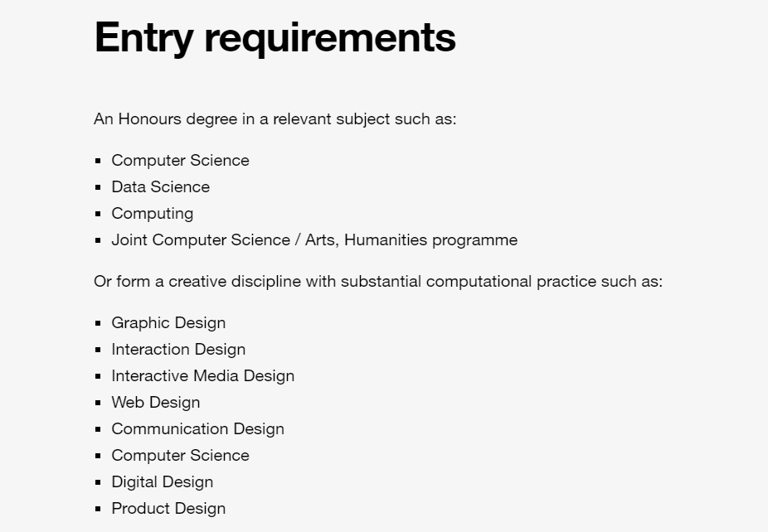Click the creative discipline paragraph text
This screenshot has height=532, width=768.
(x=378, y=282)
